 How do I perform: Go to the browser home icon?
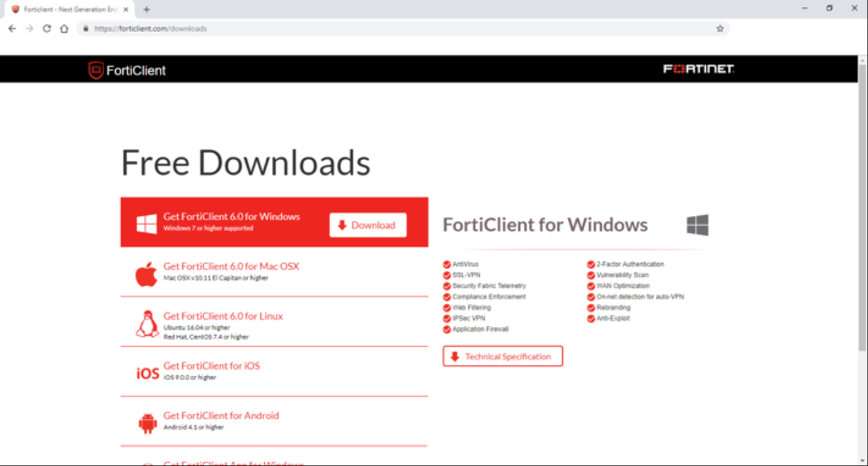tap(64, 28)
